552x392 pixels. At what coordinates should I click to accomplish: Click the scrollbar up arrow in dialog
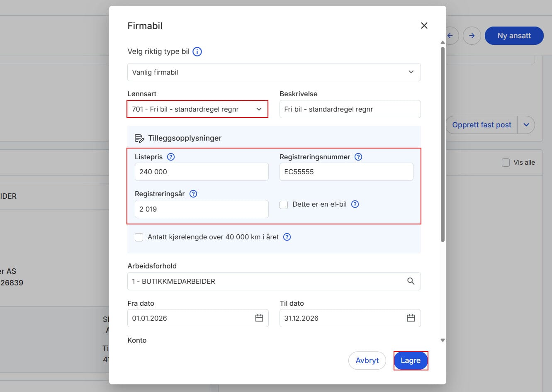[443, 43]
